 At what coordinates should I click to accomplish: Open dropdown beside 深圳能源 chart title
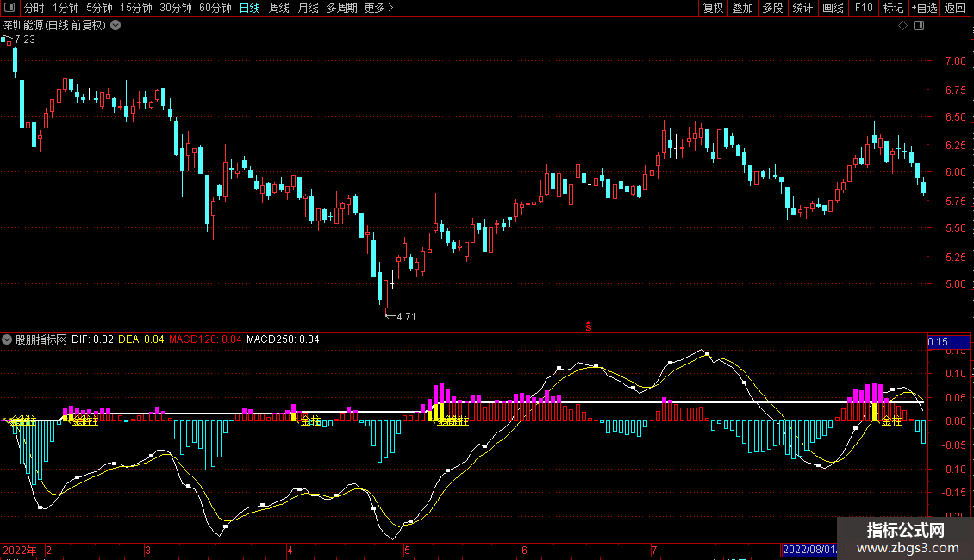116,26
